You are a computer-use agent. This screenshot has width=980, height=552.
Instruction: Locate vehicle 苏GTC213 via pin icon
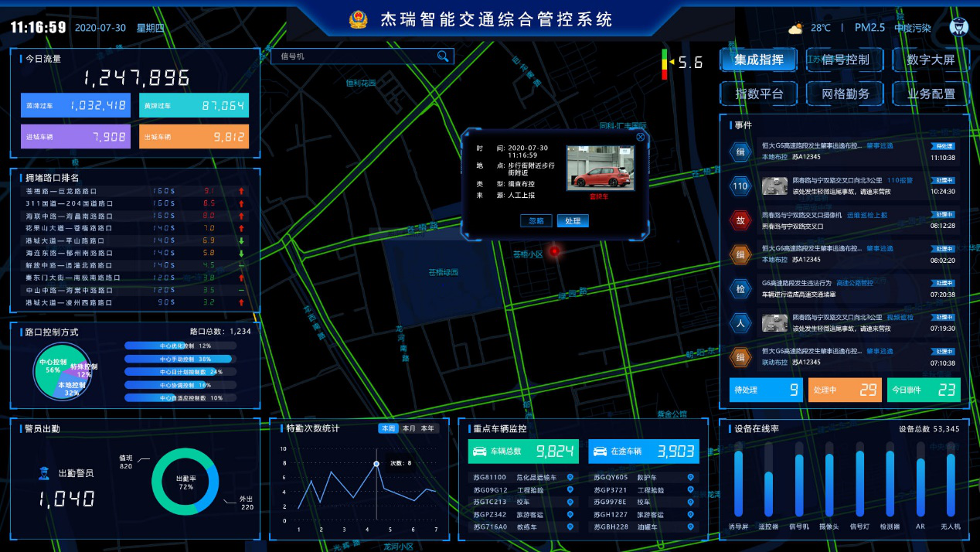(x=570, y=502)
